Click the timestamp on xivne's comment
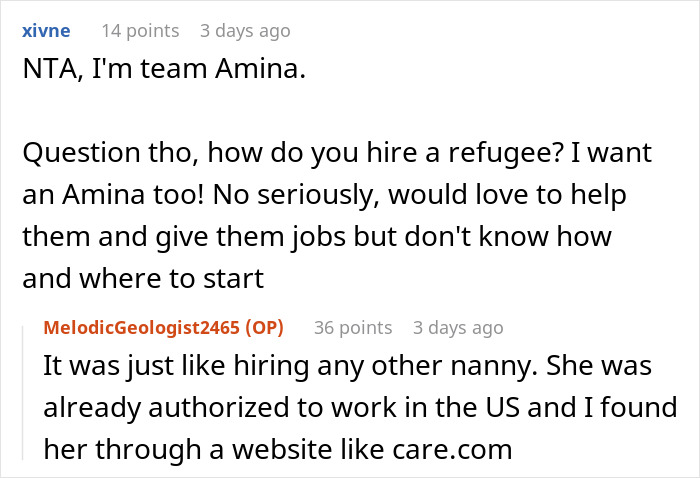The image size is (700, 478). [245, 31]
